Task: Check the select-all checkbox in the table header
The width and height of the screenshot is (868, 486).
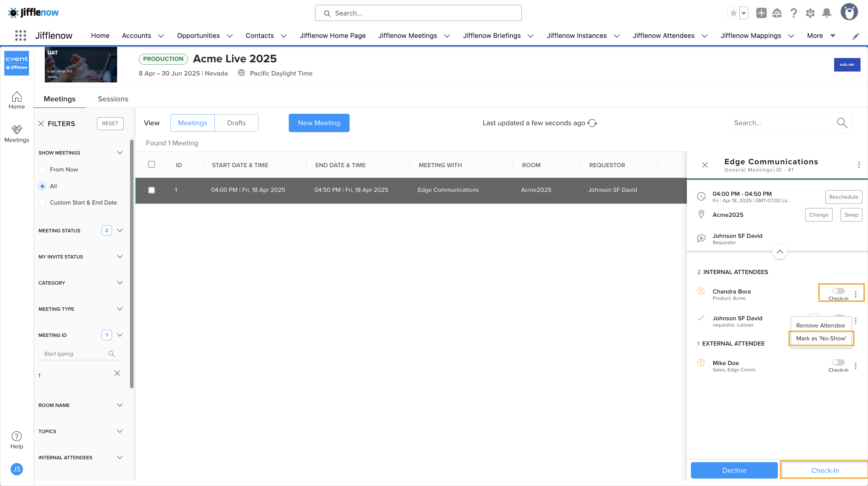Action: coord(152,164)
